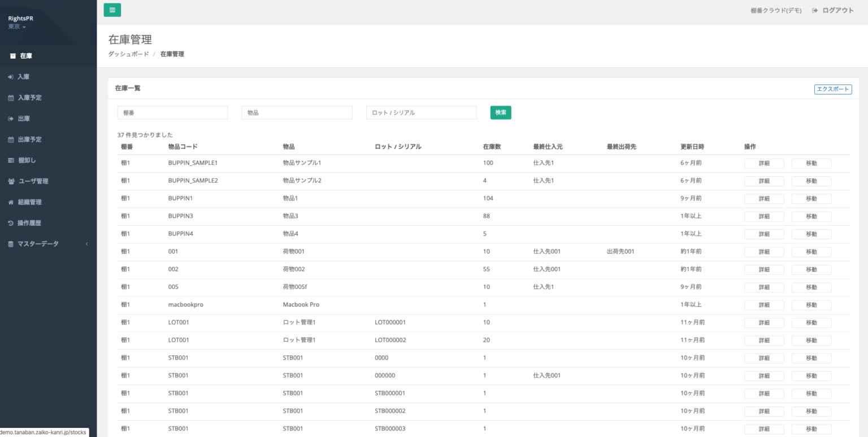Click the エクスポート (Export) button
868x437 pixels.
click(833, 89)
